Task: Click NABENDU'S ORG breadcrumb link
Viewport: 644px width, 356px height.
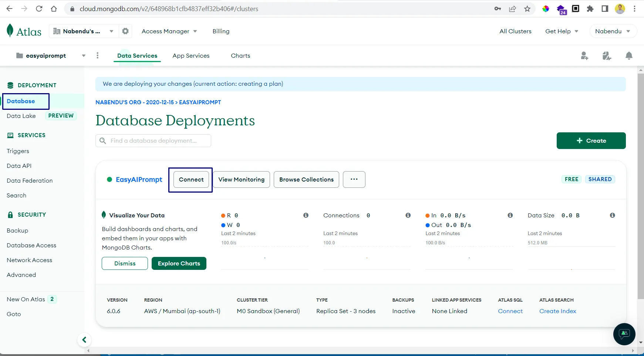Action: (134, 102)
